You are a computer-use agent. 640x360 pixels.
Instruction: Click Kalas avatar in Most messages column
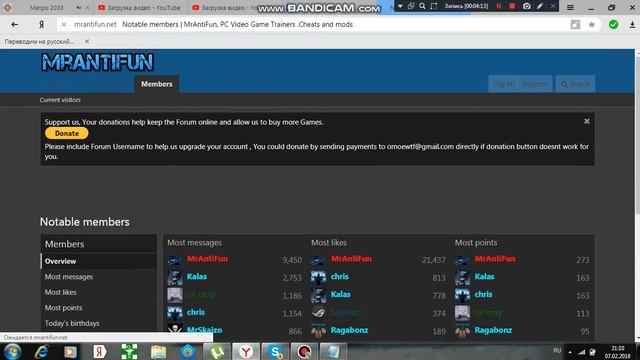pyautogui.click(x=175, y=277)
